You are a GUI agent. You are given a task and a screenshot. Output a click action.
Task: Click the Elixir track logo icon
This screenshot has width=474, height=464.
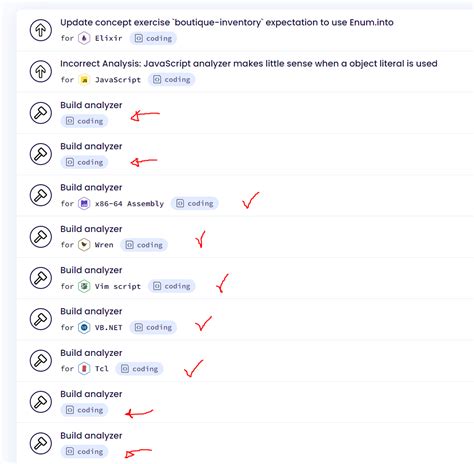pyautogui.click(x=84, y=38)
